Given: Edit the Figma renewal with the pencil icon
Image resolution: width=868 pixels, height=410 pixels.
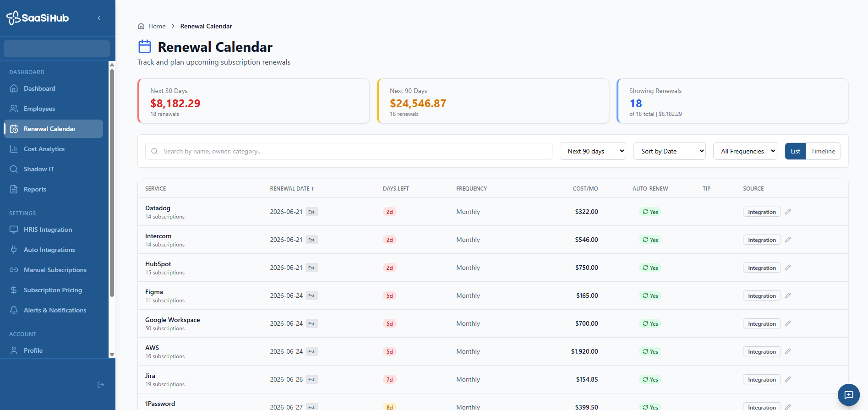Looking at the screenshot, I should [x=788, y=295].
